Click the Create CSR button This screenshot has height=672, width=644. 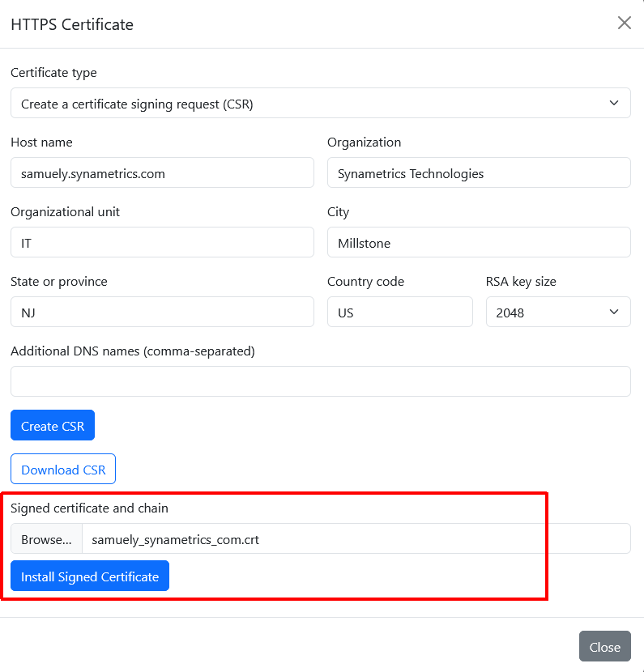click(53, 425)
